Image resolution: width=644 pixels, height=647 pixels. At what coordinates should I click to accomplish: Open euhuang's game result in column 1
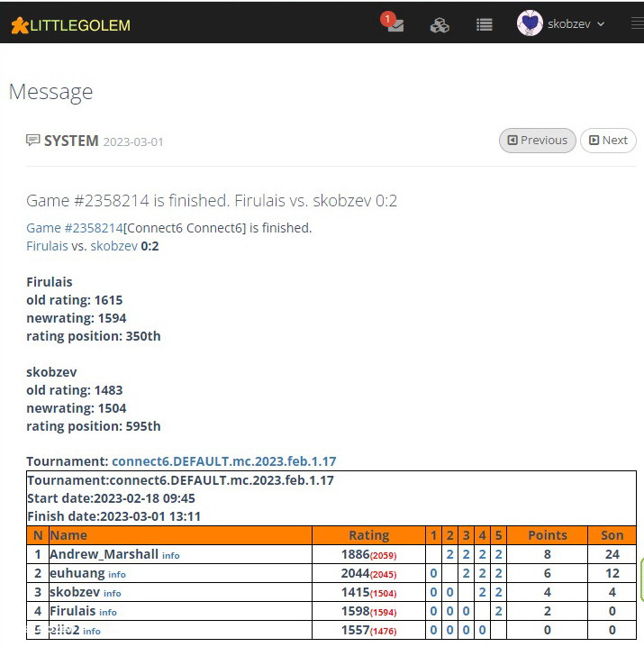click(x=433, y=574)
